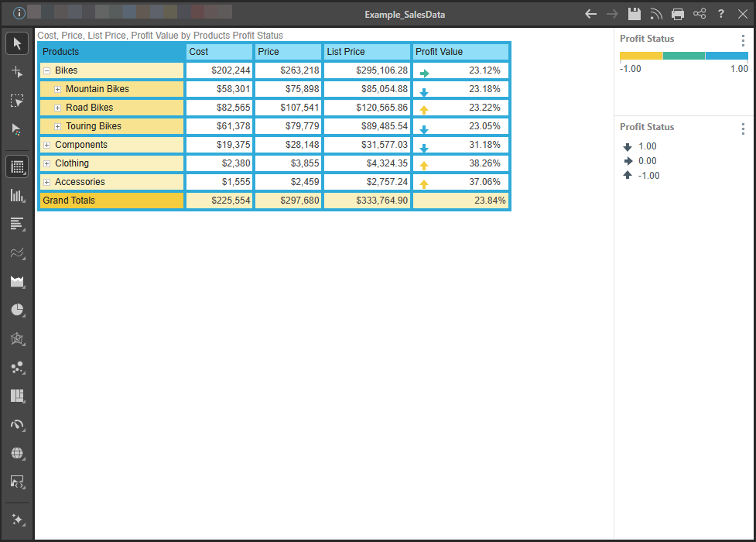Click the info icon at top left
Image resolution: width=756 pixels, height=542 pixels.
point(19,13)
